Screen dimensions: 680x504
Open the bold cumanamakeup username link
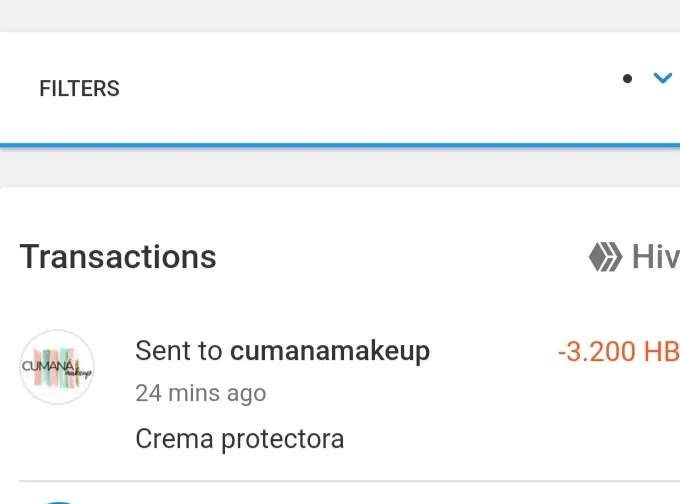pos(330,350)
